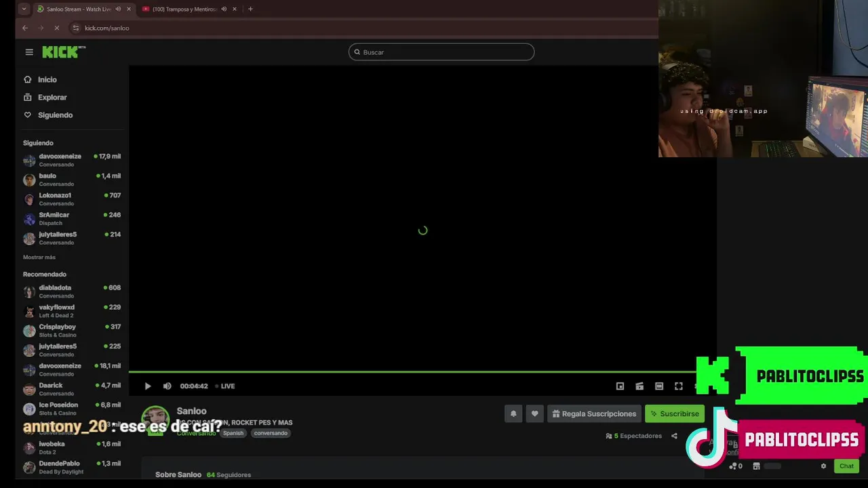Open iwobeka Dota 2 channel
868x488 pixels.
click(x=72, y=448)
